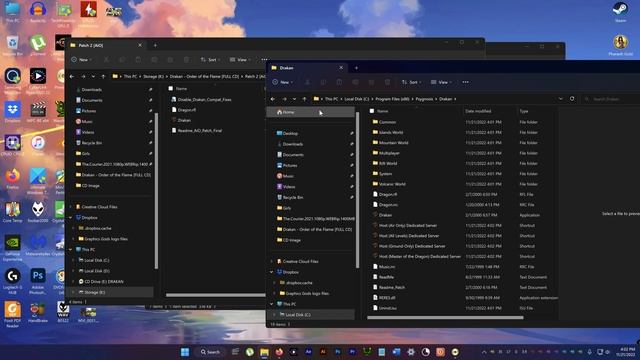The image size is (640, 360).
Task: Collapse This PC tree in Drakan sidebar
Action: tap(271, 304)
